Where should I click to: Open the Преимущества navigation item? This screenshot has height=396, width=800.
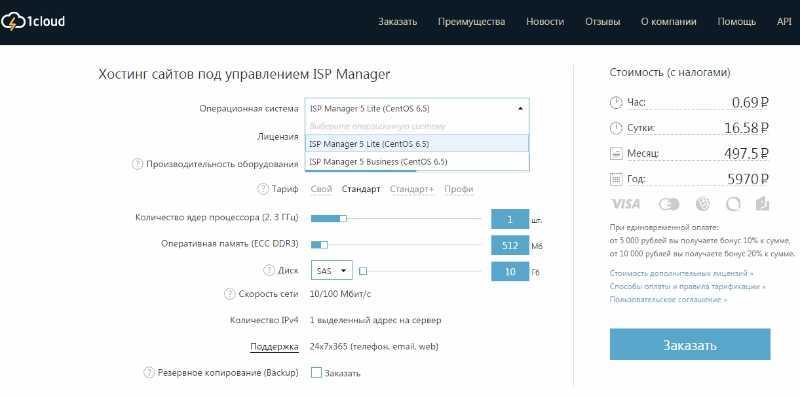[471, 22]
